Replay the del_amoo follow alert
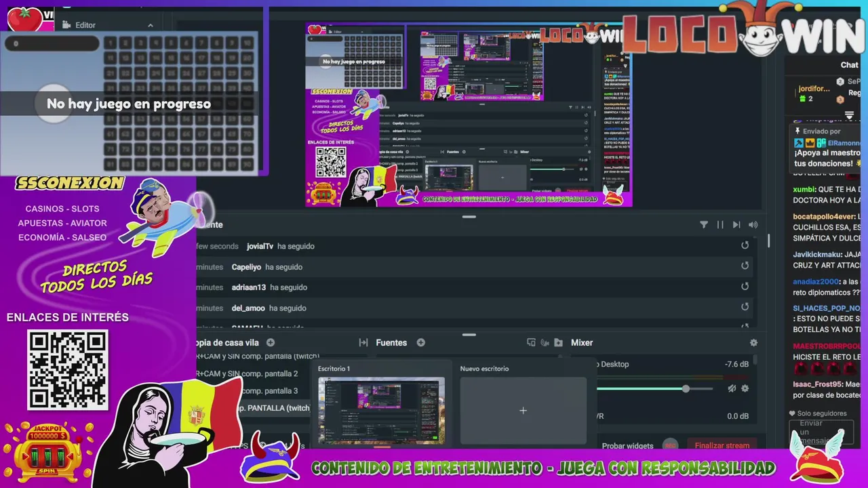Viewport: 868px width, 488px height. tap(745, 307)
